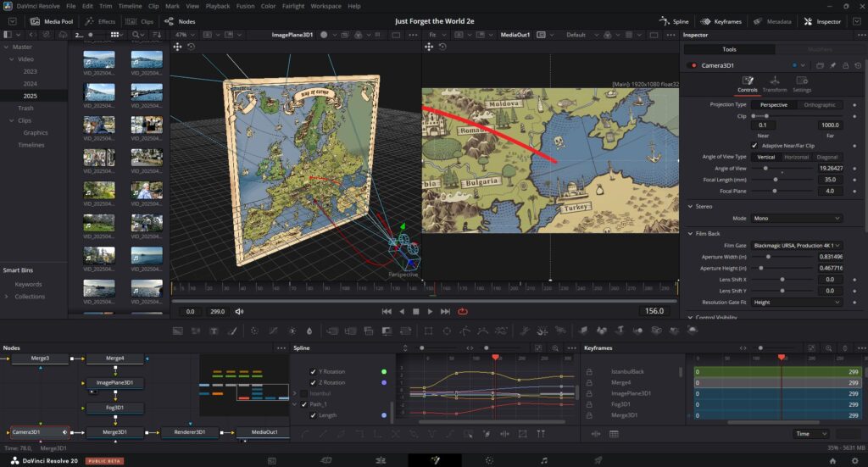Toggle the Keyframes panel button
868x467 pixels.
click(x=721, y=21)
